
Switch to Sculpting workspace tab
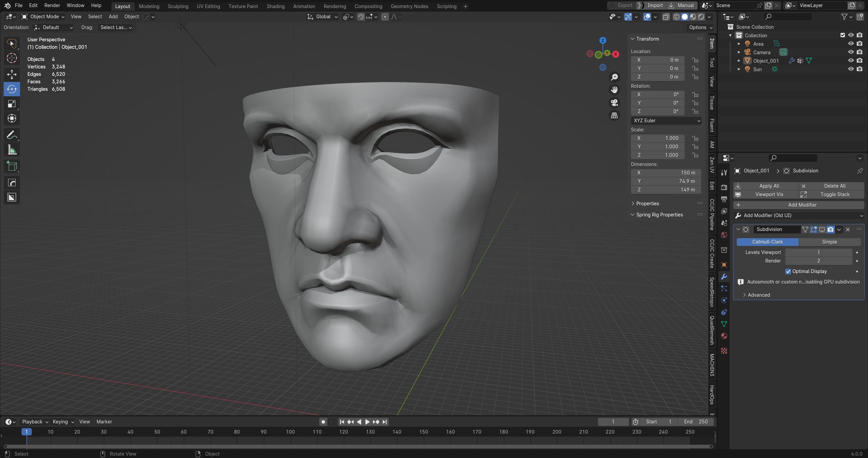coord(178,6)
